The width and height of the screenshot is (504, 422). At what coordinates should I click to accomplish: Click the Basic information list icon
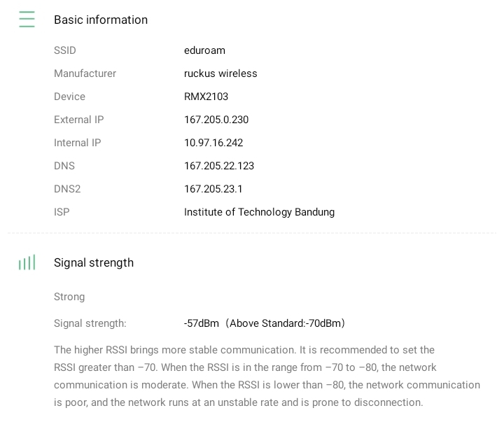coord(27,20)
